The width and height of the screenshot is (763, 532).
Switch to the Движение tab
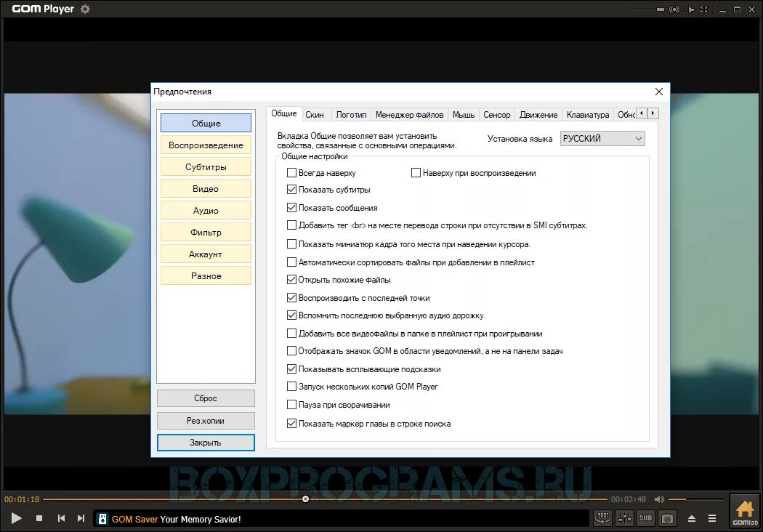538,115
